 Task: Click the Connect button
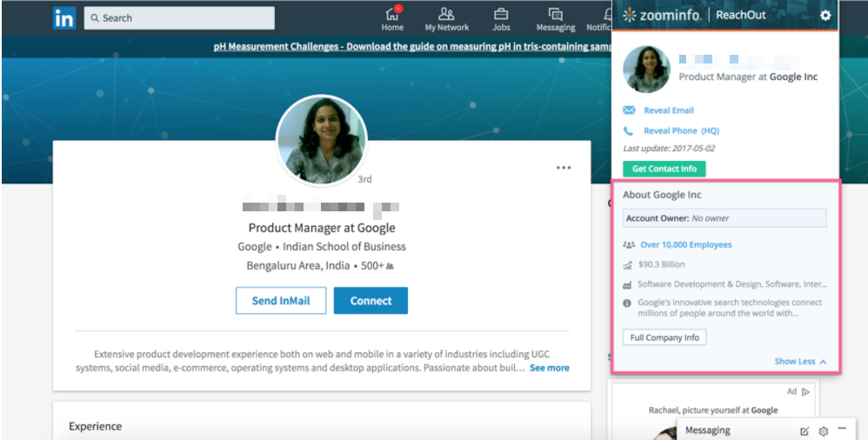[371, 301]
